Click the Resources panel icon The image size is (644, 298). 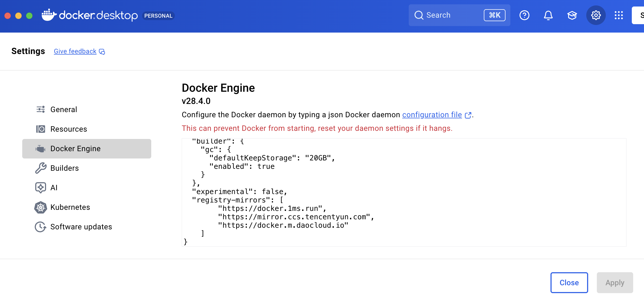(41, 129)
